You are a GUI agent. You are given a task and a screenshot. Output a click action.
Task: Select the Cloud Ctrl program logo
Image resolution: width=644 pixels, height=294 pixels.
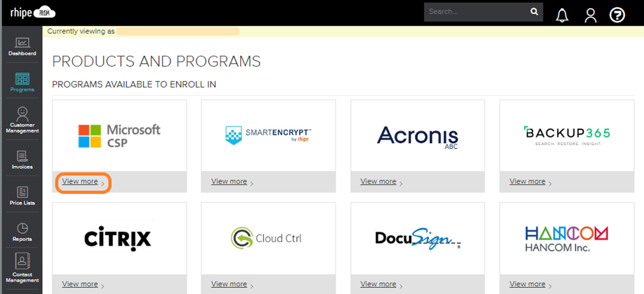point(266,238)
